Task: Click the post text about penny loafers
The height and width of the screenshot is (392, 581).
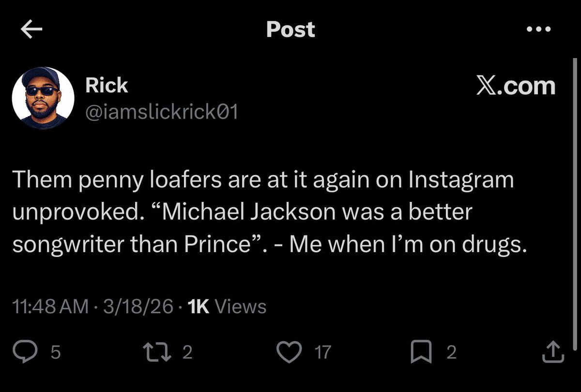Action: click(261, 213)
